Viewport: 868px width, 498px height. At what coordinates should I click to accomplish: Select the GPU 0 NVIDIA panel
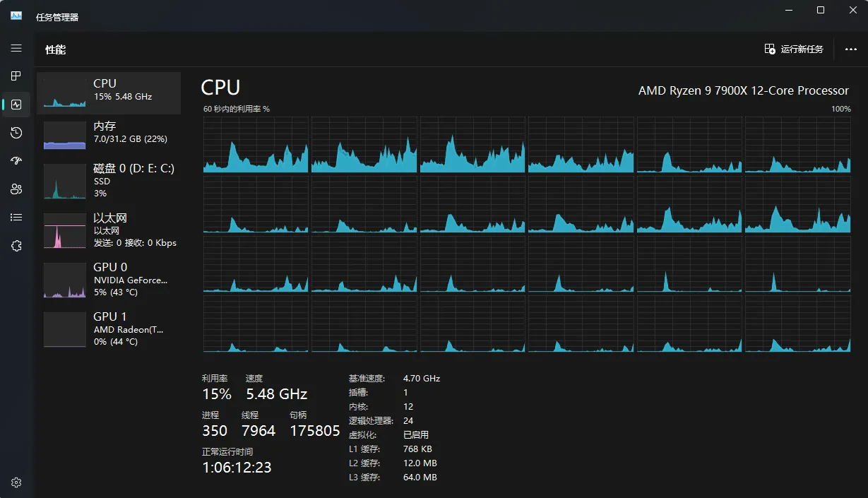pos(109,280)
